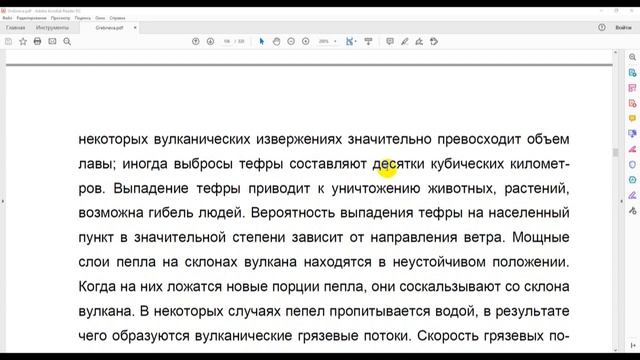Viewport: 640px width, 360px height.
Task: Open the page fit options icon
Action: click(x=350, y=41)
